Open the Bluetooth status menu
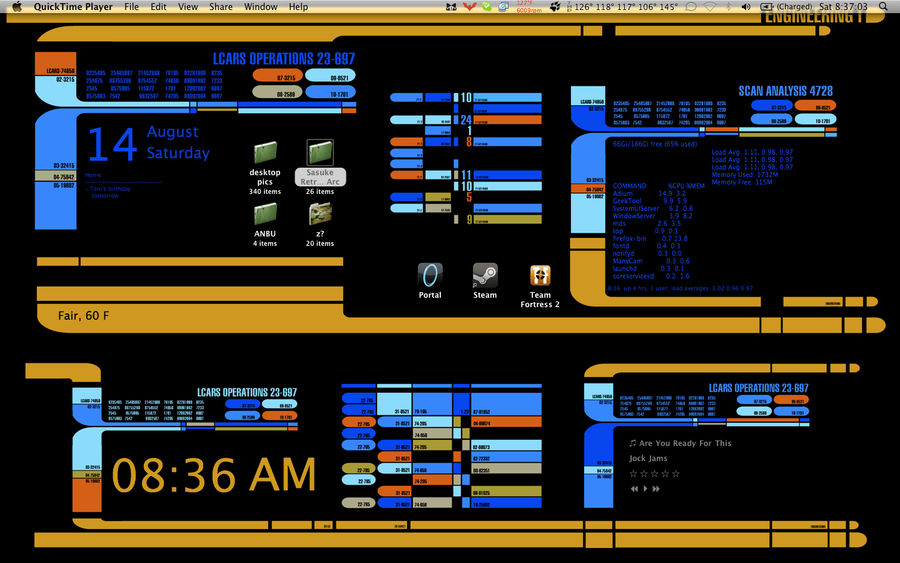 729,7
